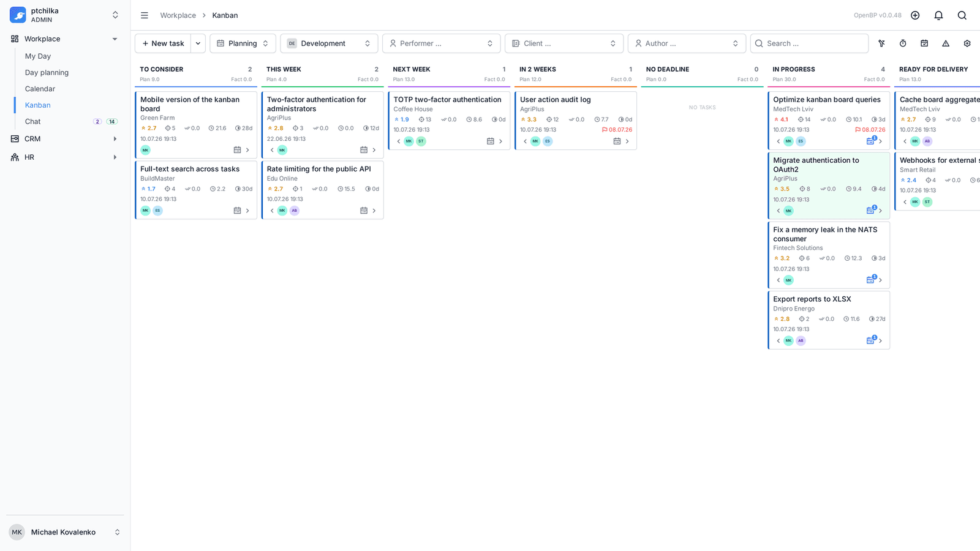Open the blue planning badge icon on 'Optimize kanban board queries'

pyautogui.click(x=870, y=141)
